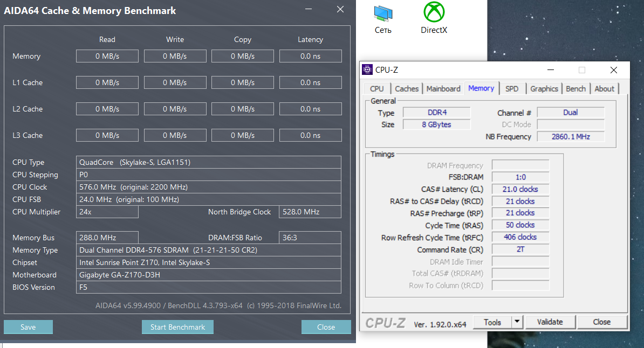
Task: Click RAS# Precharge (tRP) value
Action: 520,213
